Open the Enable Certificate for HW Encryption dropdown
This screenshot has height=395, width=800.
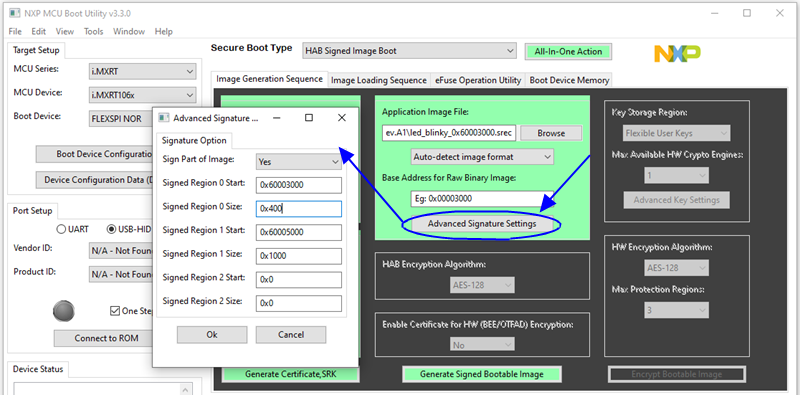pyautogui.click(x=482, y=345)
